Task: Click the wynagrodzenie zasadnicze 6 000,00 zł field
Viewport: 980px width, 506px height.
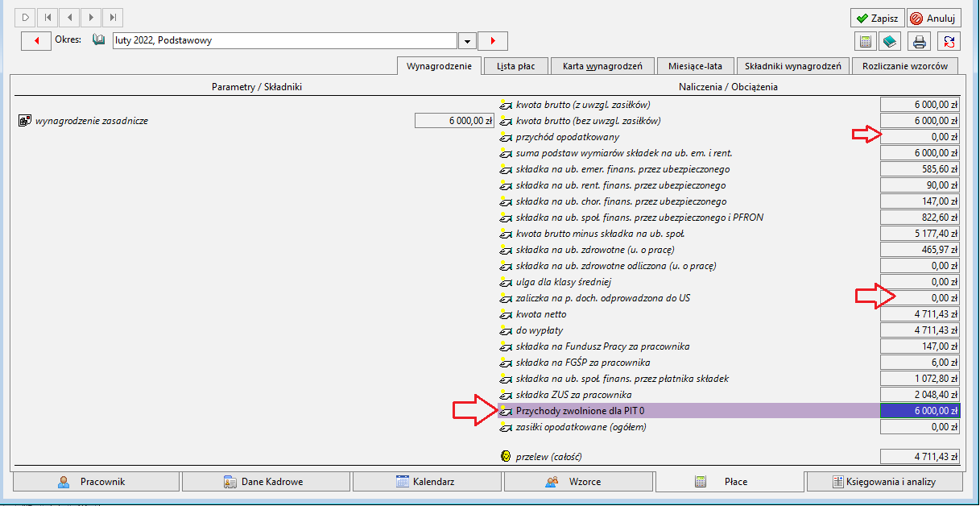Action: pyautogui.click(x=454, y=121)
